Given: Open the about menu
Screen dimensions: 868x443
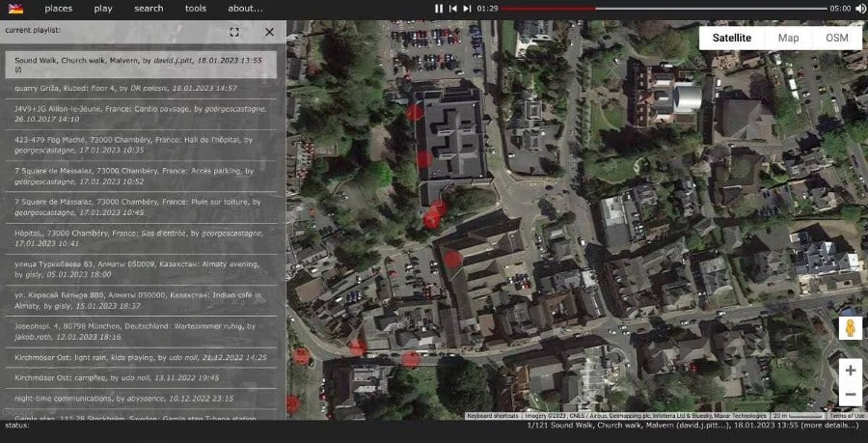Looking at the screenshot, I should (246, 9).
